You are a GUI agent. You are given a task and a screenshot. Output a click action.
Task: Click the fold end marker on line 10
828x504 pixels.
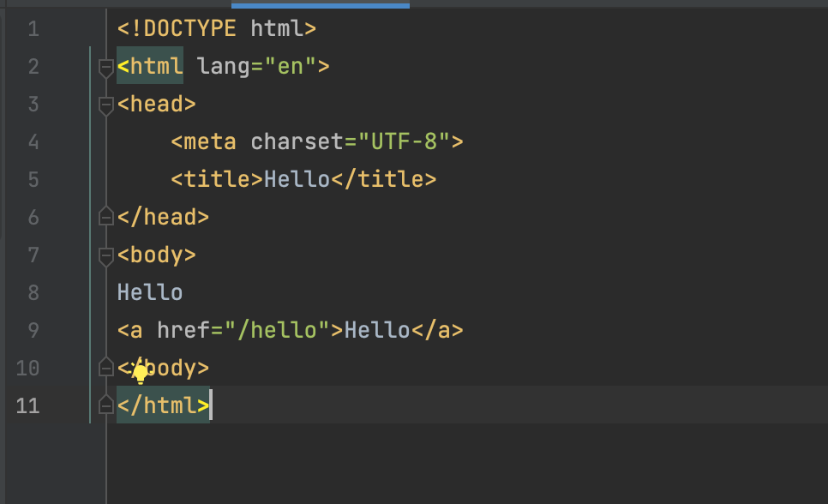pyautogui.click(x=106, y=367)
